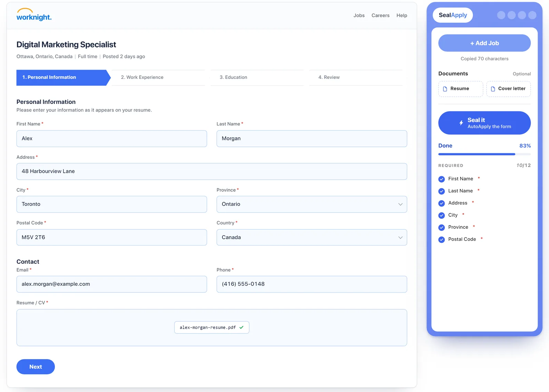
Task: Go to step 1 Personal Information
Action: (x=63, y=78)
